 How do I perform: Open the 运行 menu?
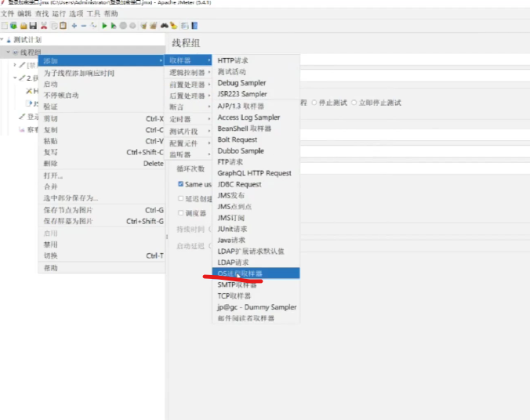(x=59, y=13)
